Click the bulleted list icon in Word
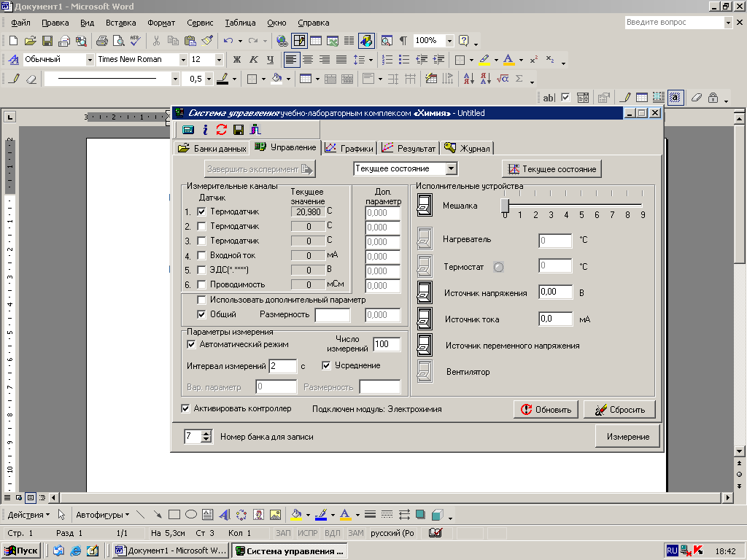This screenshot has width=747, height=560. click(x=404, y=60)
